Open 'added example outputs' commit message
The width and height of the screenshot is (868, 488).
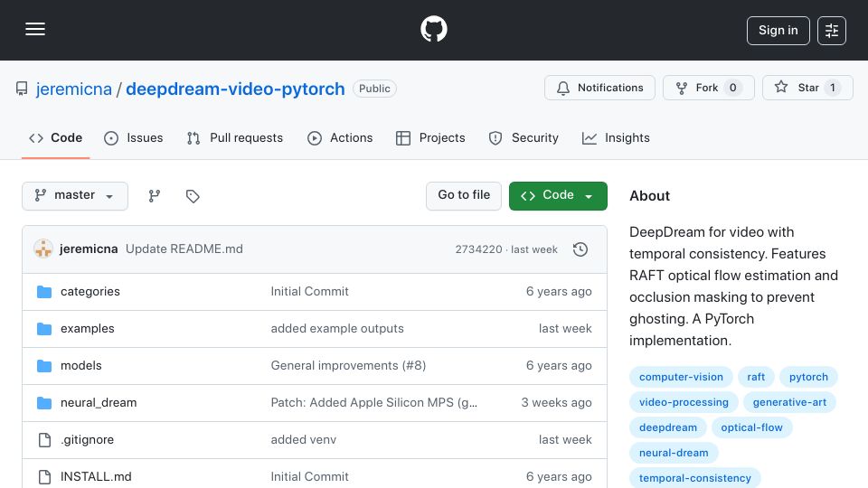pyautogui.click(x=337, y=329)
